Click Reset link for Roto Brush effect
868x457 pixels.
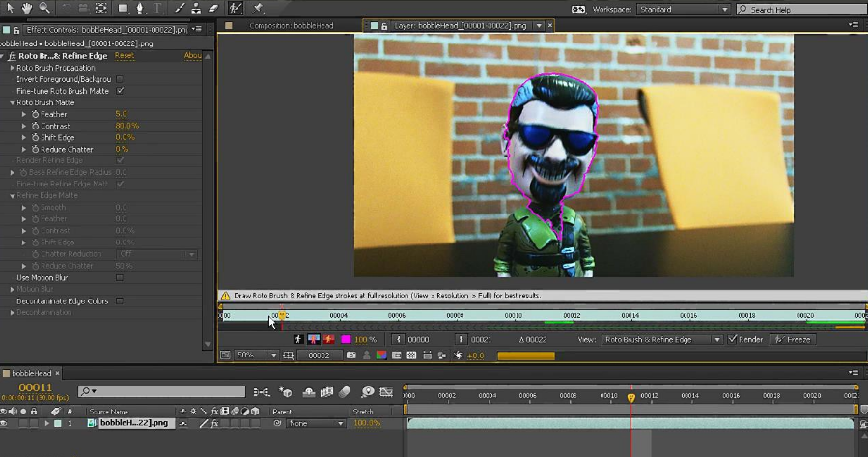(124, 55)
